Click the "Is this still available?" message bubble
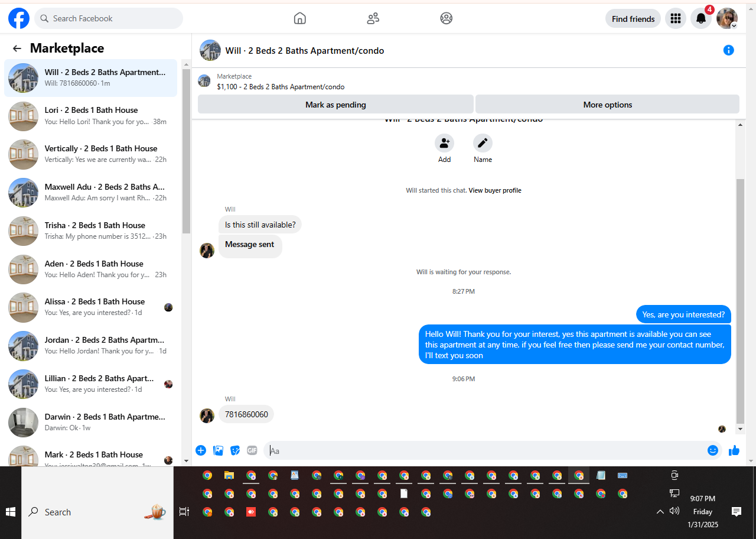This screenshot has height=539, width=756. point(260,225)
